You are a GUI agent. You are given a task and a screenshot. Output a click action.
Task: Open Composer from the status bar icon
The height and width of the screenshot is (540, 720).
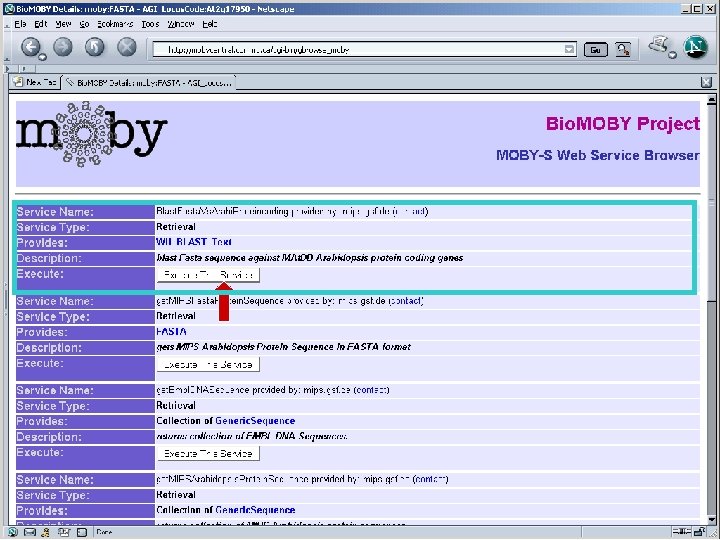click(64, 533)
